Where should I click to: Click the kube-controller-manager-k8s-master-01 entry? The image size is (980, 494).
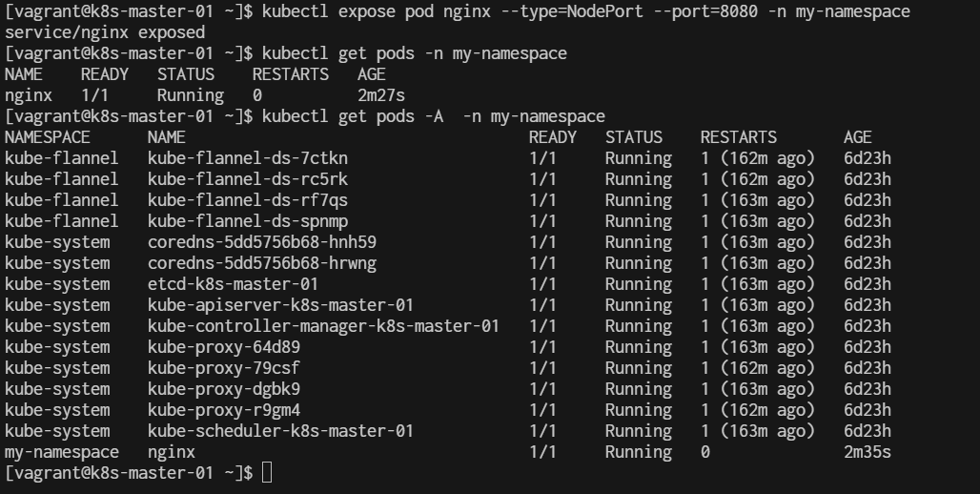(x=324, y=326)
